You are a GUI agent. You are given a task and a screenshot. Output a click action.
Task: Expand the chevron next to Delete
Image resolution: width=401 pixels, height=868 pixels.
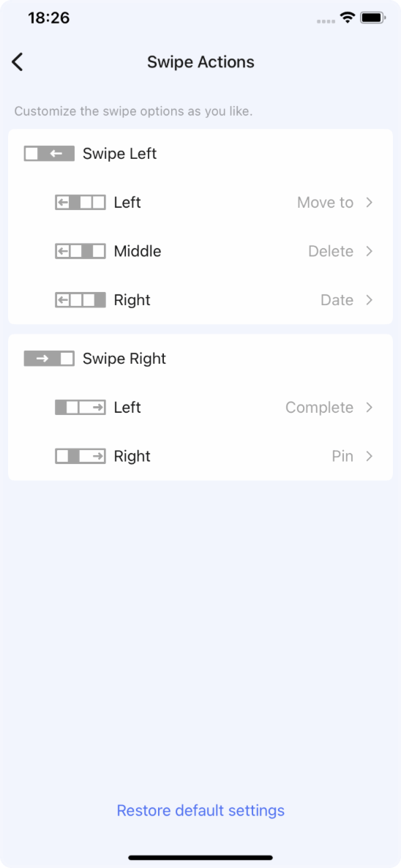pyautogui.click(x=370, y=251)
